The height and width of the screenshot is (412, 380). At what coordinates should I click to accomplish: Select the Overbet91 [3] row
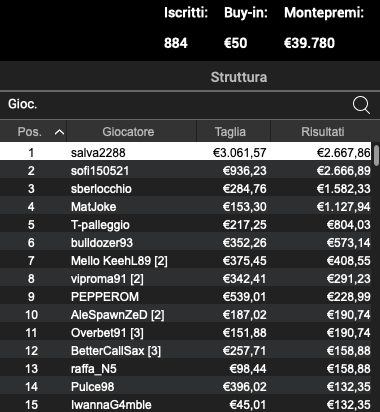[x=186, y=333]
